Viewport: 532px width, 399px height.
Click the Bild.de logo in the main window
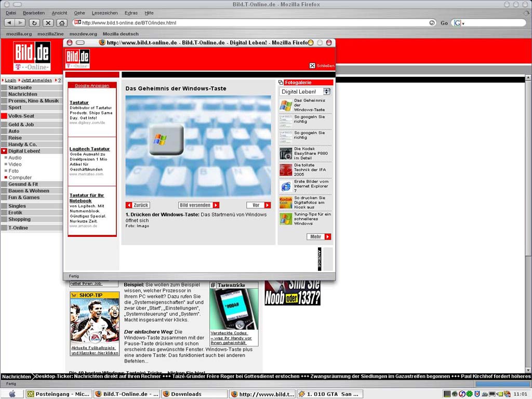click(x=32, y=56)
